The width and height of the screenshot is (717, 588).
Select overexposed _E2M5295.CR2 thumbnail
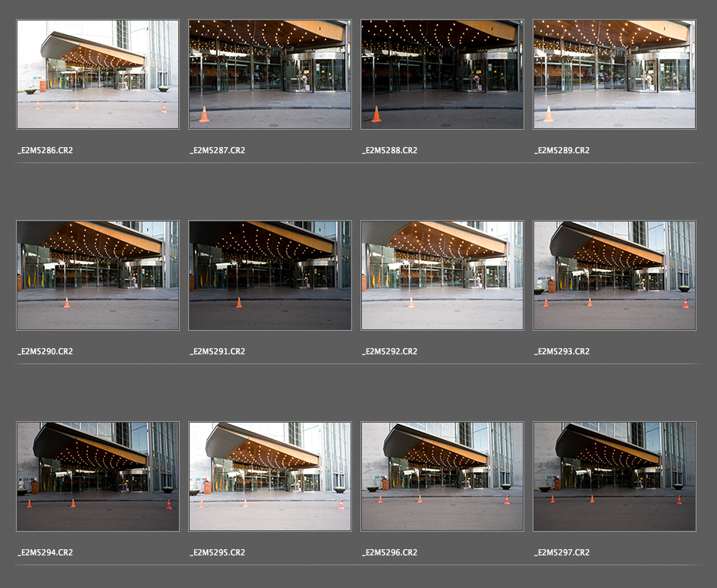269,476
